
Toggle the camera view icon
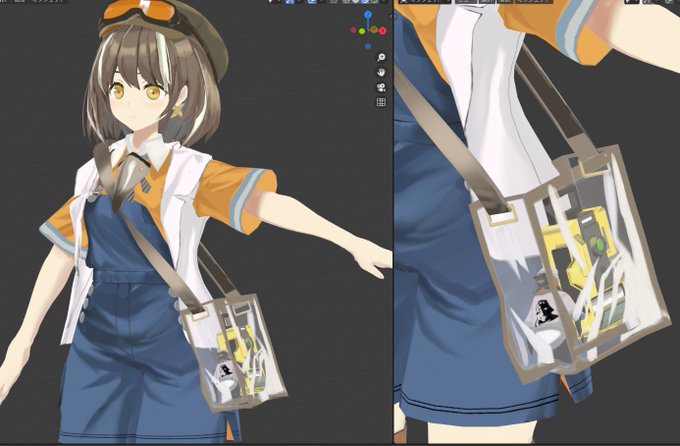click(381, 87)
